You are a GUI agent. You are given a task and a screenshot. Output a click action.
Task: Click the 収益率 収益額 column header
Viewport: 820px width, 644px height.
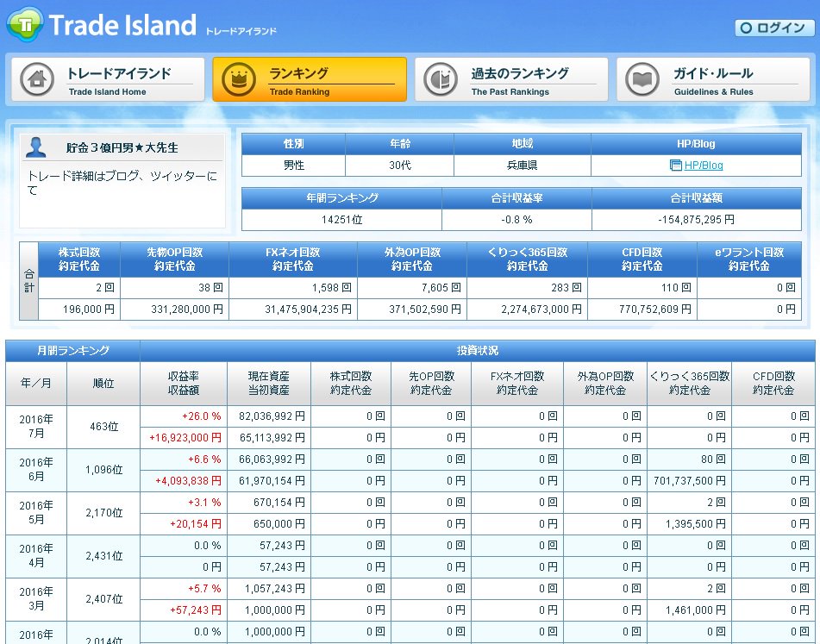(184, 383)
